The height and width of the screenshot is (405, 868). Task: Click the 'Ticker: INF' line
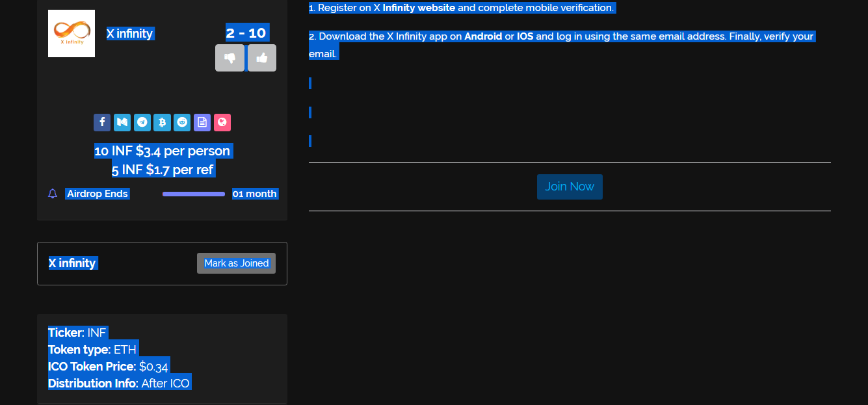click(x=77, y=333)
